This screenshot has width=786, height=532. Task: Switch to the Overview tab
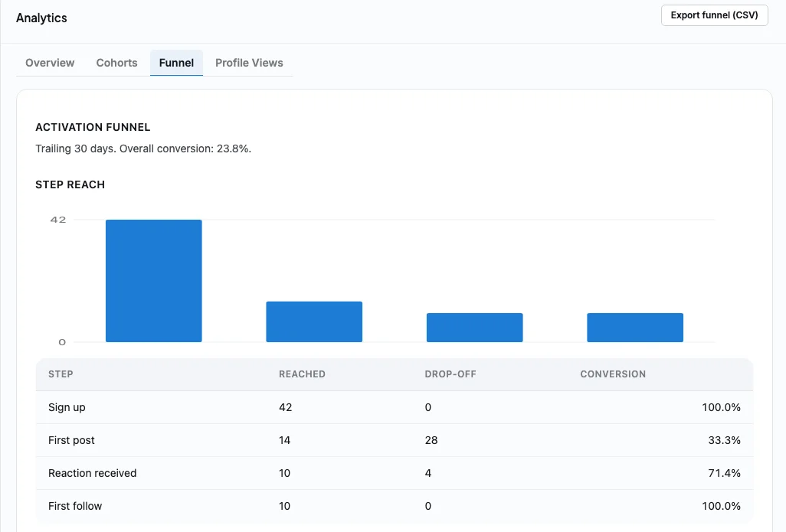[x=50, y=63]
